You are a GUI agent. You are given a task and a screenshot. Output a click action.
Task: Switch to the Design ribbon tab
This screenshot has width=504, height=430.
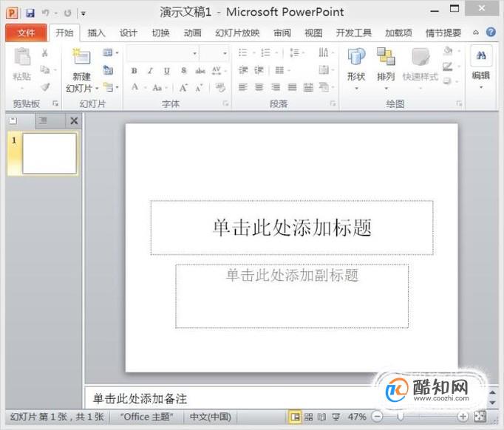[x=129, y=33]
